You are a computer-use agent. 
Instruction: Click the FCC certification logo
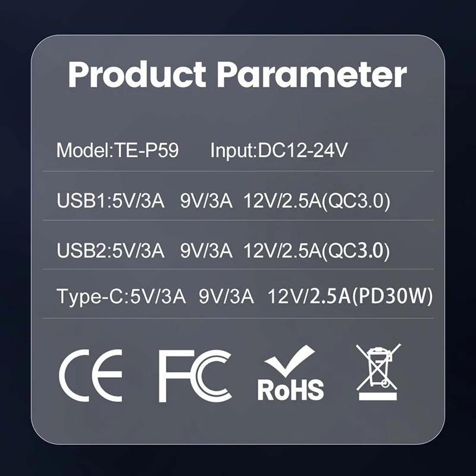click(x=195, y=376)
